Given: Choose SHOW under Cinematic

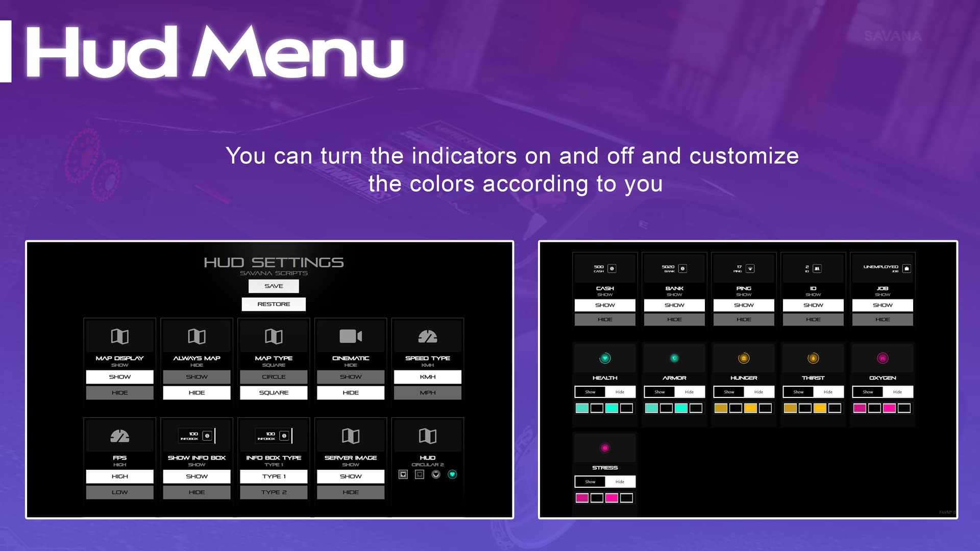Looking at the screenshot, I should pyautogui.click(x=351, y=377).
